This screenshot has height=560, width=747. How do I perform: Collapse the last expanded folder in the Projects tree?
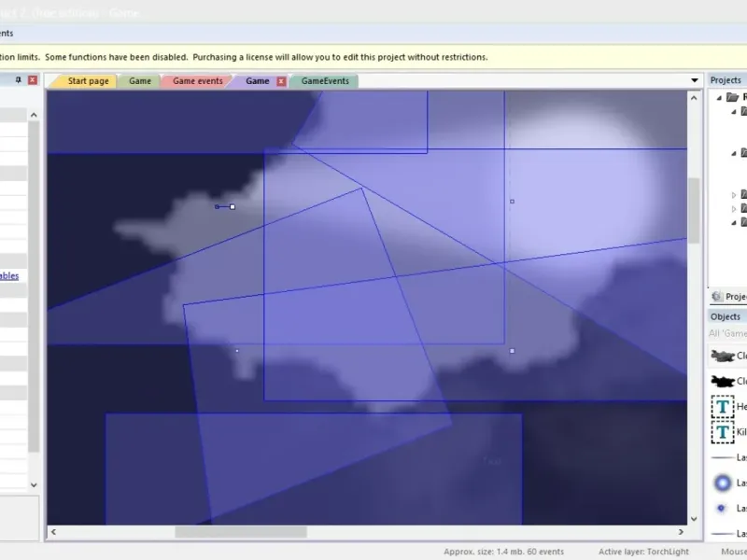point(734,222)
